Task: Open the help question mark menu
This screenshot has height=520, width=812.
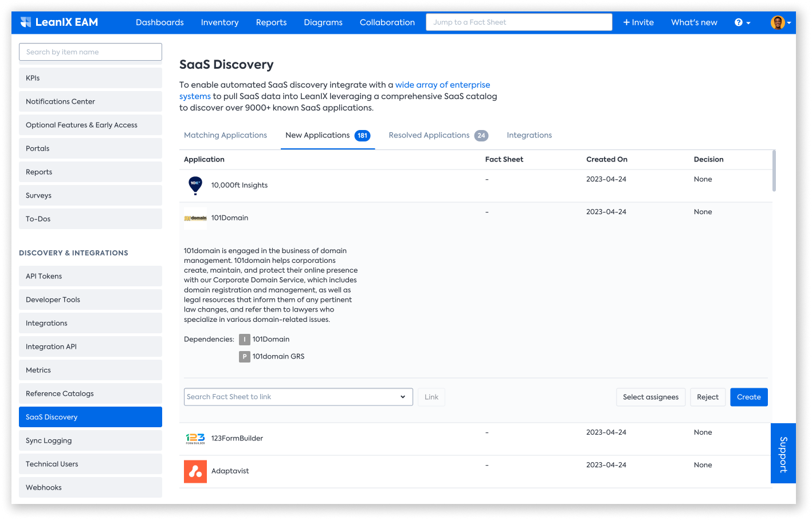Action: point(742,22)
